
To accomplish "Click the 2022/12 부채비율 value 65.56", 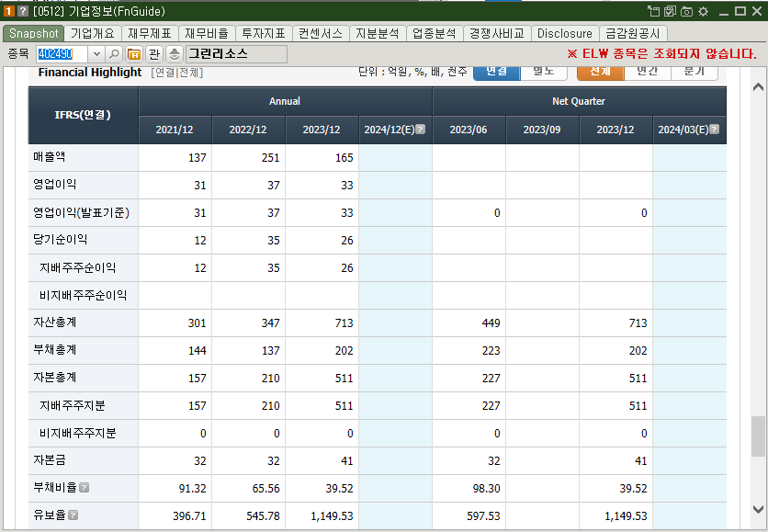I will [266, 489].
